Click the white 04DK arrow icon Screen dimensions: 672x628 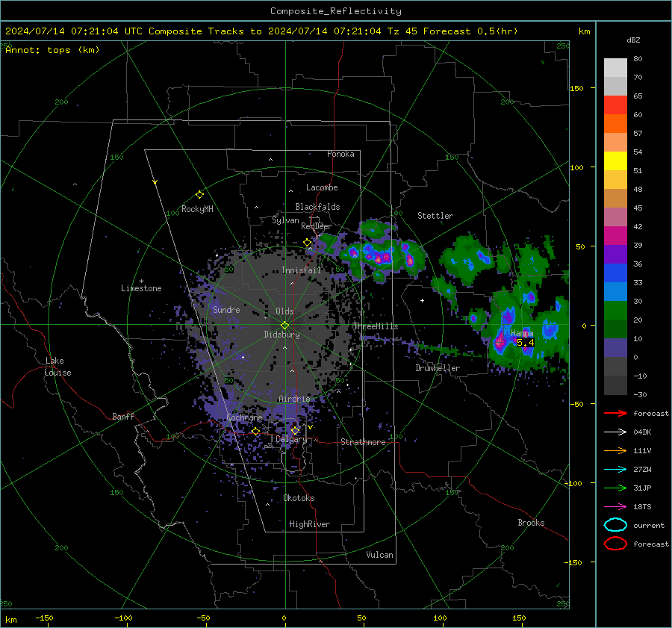click(x=615, y=432)
